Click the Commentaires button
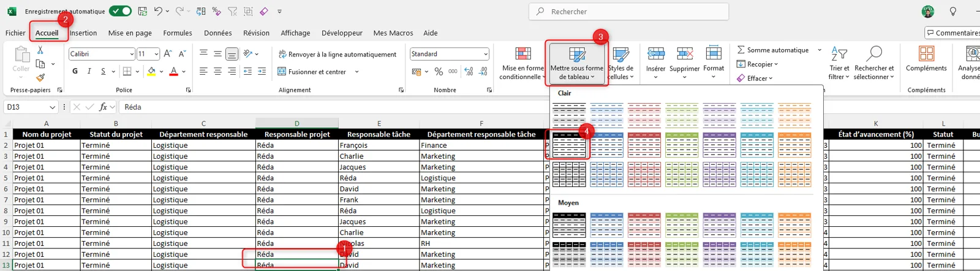The width and height of the screenshot is (980, 271). pos(953,33)
